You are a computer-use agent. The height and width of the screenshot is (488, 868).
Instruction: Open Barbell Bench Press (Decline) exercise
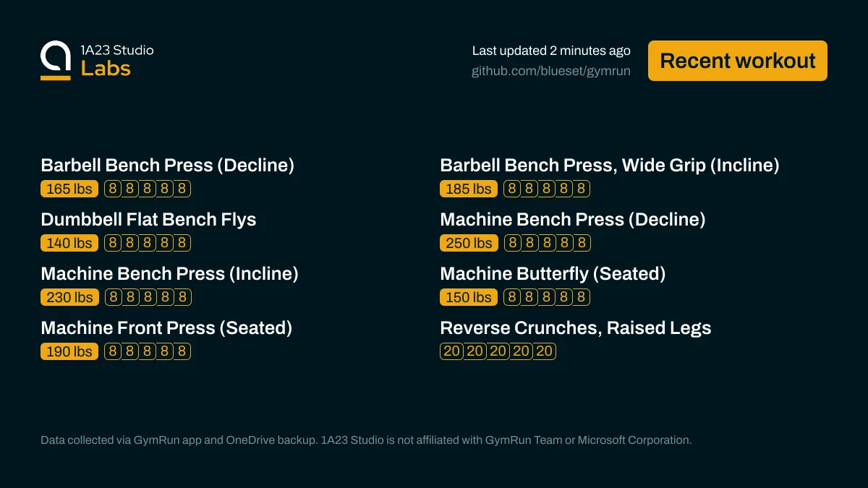168,166
